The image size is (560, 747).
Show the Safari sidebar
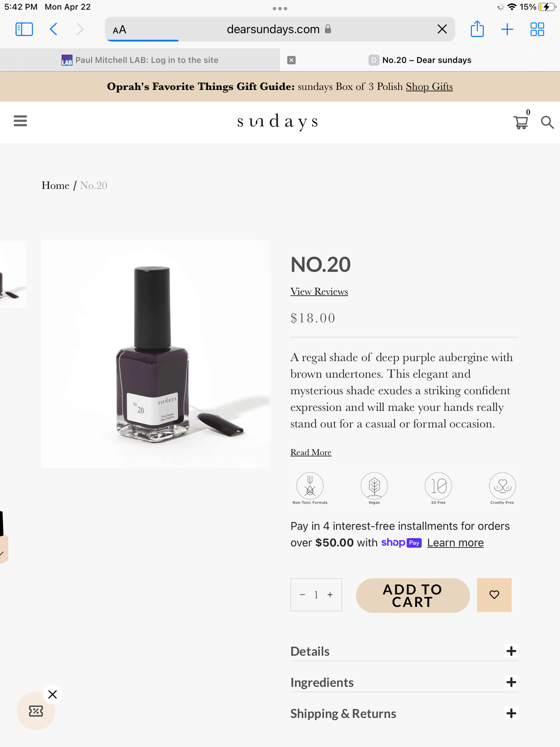pos(24,29)
